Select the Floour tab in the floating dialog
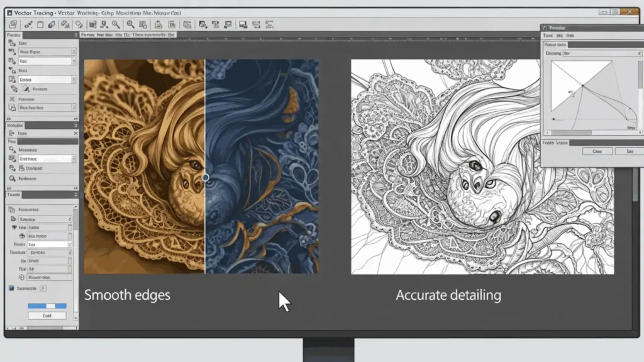 click(555, 45)
